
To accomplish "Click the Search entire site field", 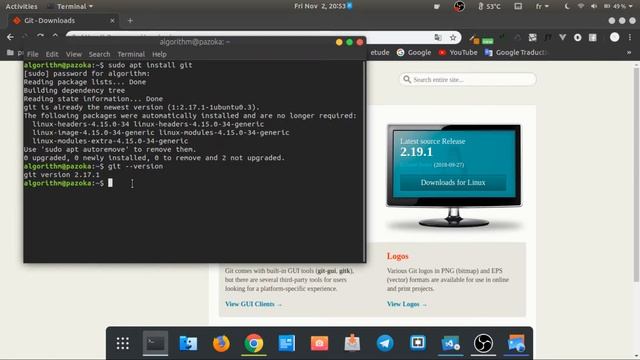I will [468, 80].
